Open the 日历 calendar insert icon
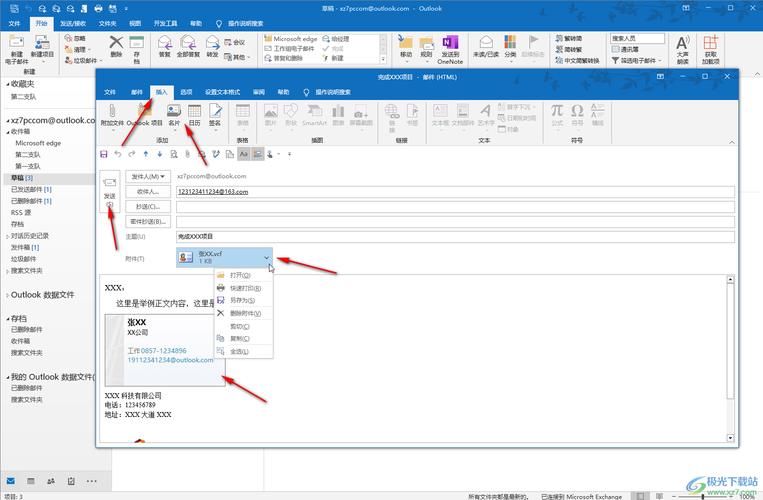This screenshot has width=763, height=500. coord(194,113)
